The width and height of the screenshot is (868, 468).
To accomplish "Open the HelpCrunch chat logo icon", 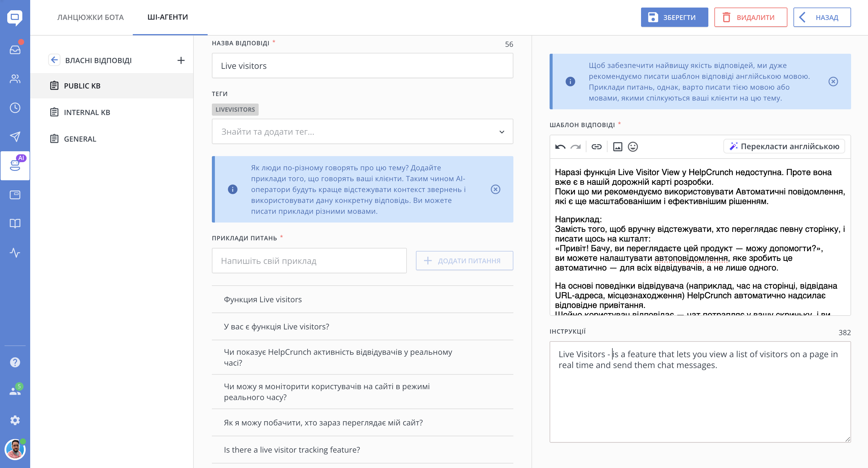I will coord(15,18).
